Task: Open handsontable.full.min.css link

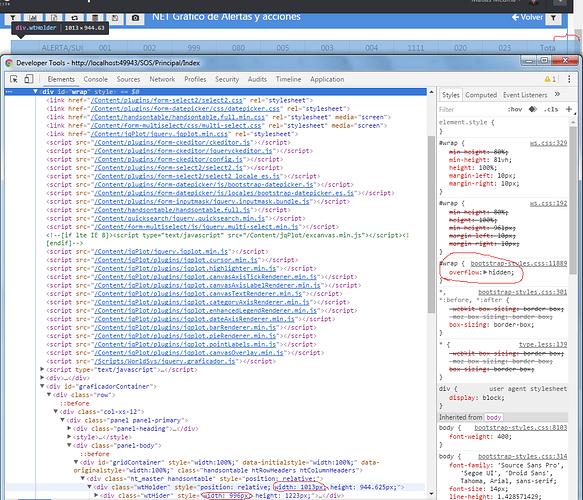Action: click(x=177, y=117)
